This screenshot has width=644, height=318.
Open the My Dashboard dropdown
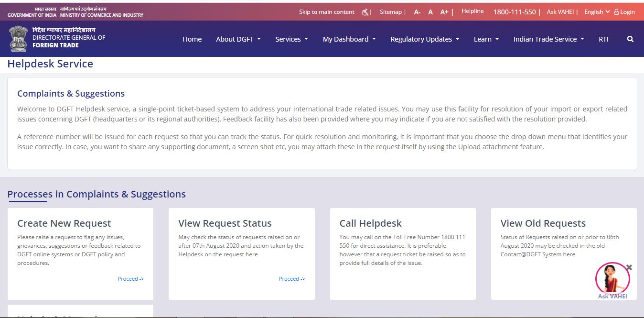[x=349, y=39]
